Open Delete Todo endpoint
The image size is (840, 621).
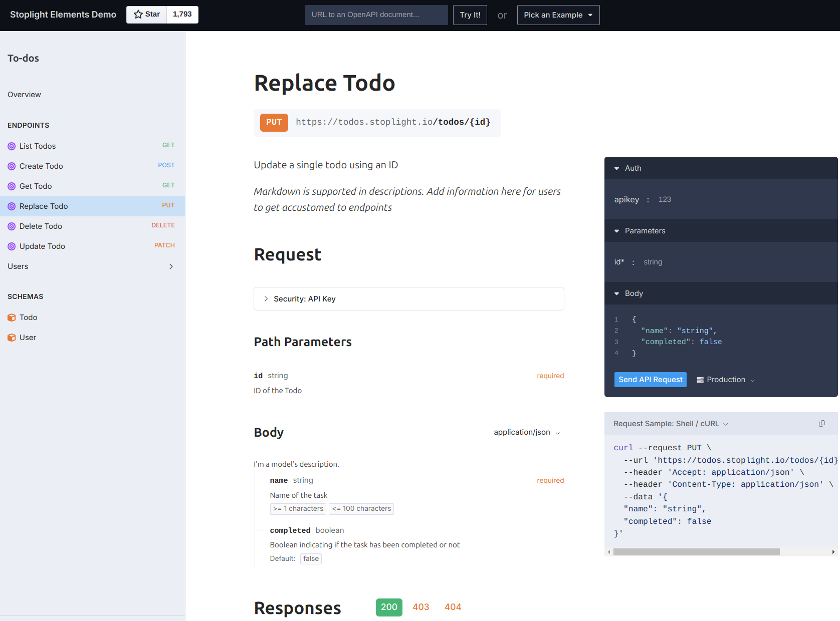92,226
